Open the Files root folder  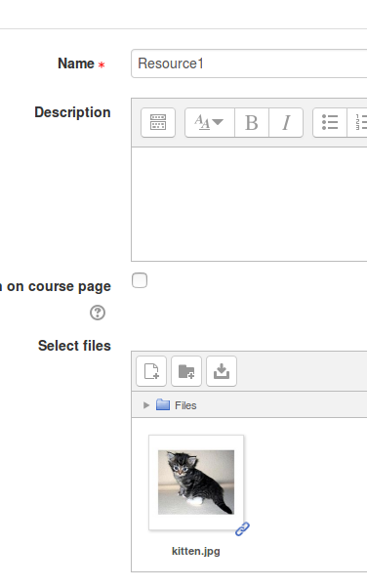185,405
